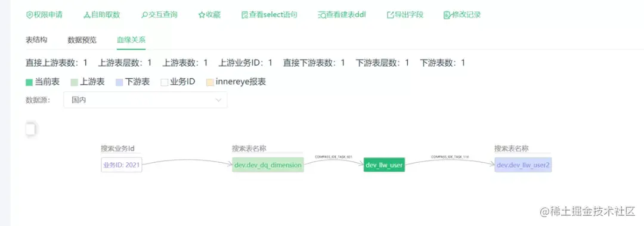Click edge label COMPASS_IDE_TASK_114
This screenshot has width=644, height=226.
(x=450, y=157)
